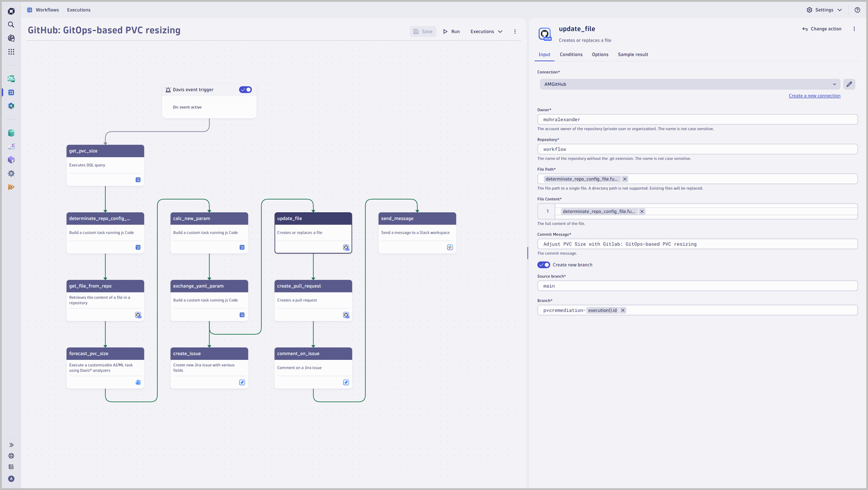Toggle the Davis event trigger switch
Image resolution: width=868 pixels, height=490 pixels.
(245, 90)
